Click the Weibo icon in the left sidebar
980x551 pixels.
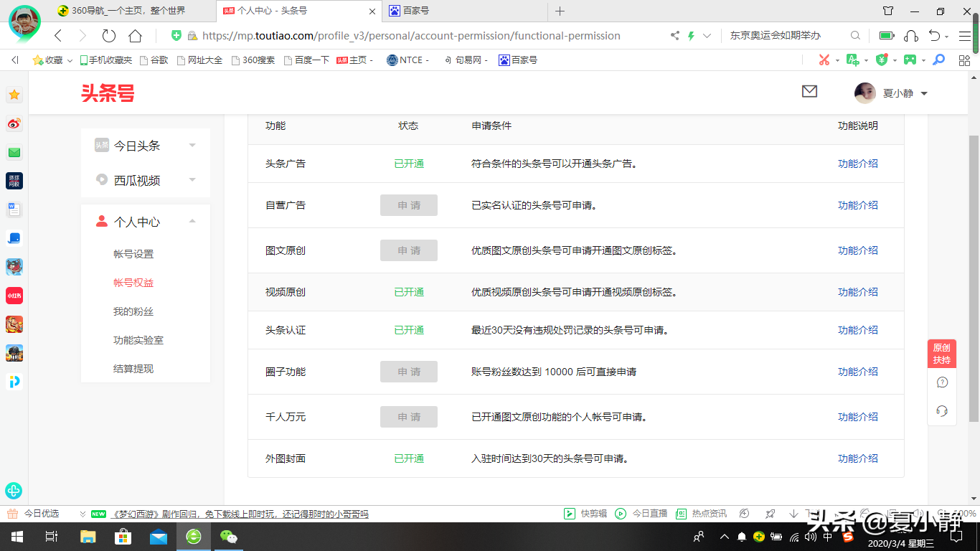click(x=14, y=123)
